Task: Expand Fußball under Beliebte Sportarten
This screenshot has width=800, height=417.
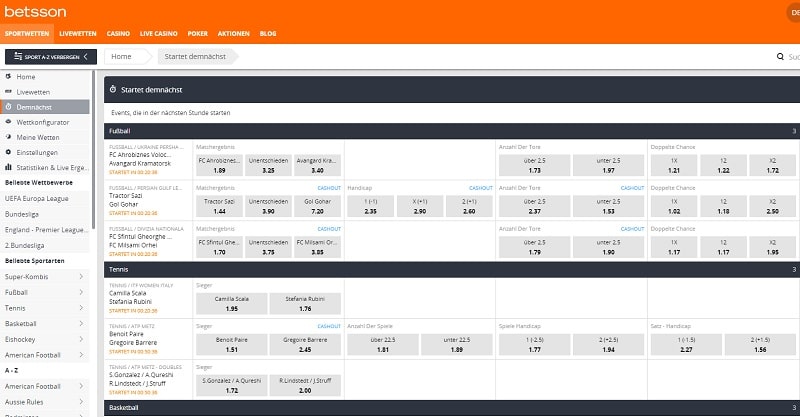Action: [81, 292]
